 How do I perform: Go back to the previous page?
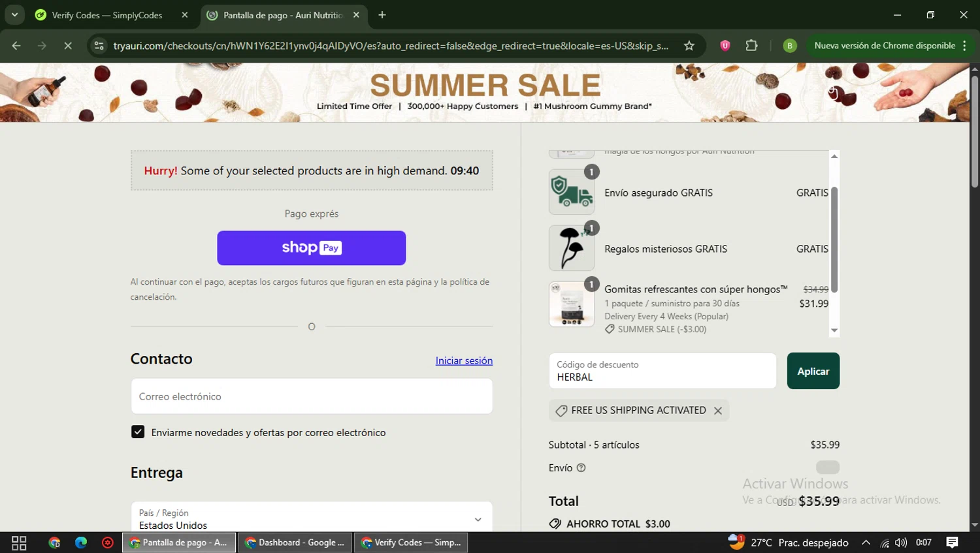(x=16, y=46)
